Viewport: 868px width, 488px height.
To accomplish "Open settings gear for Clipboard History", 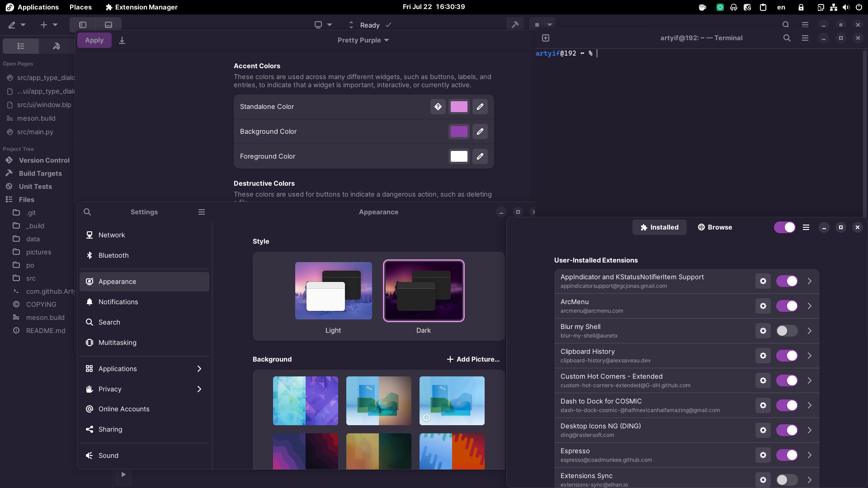I will [x=763, y=356].
